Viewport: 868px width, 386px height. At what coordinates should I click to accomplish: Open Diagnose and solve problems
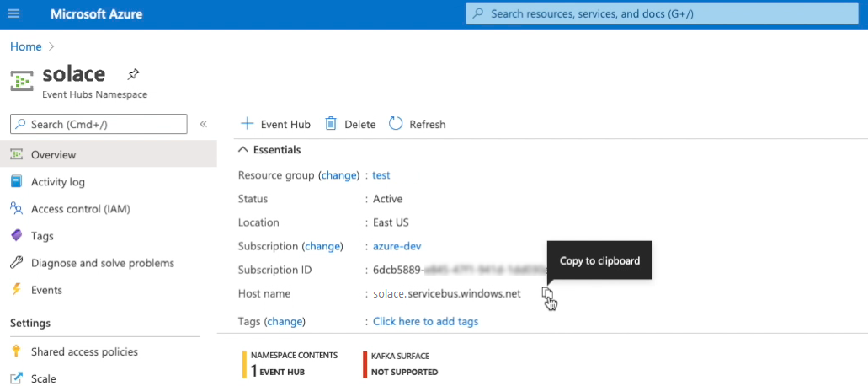[x=102, y=263]
